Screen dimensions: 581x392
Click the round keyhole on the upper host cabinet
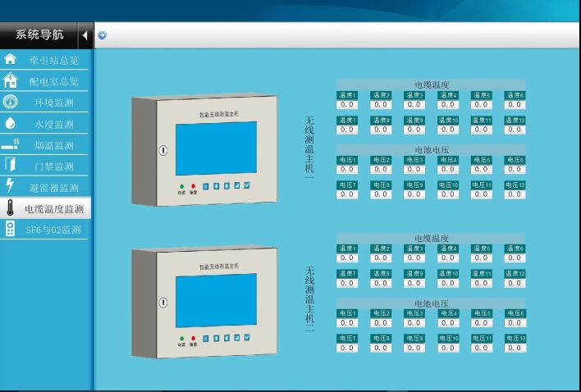click(x=163, y=150)
